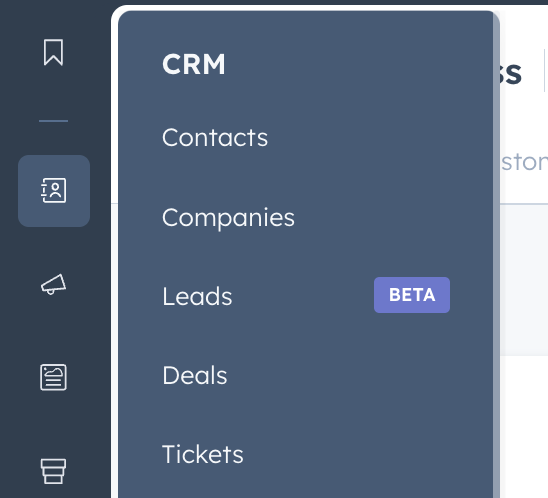The height and width of the screenshot is (498, 548).
Task: Click the Commerce storefront icon at bottom
Action: point(53,471)
